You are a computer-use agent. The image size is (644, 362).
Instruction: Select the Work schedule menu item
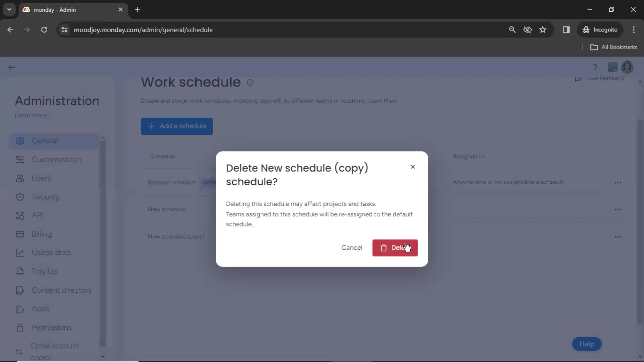tap(191, 81)
